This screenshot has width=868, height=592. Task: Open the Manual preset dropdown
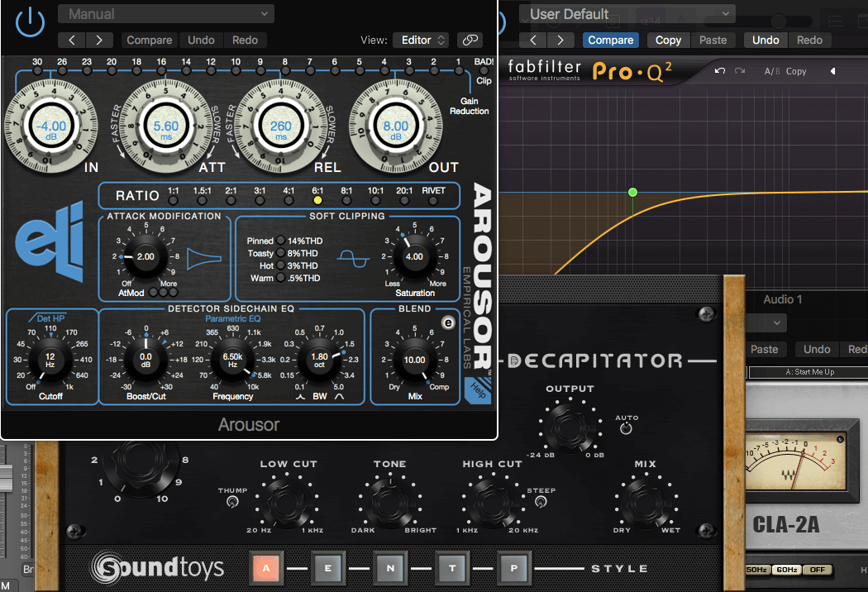pyautogui.click(x=166, y=14)
